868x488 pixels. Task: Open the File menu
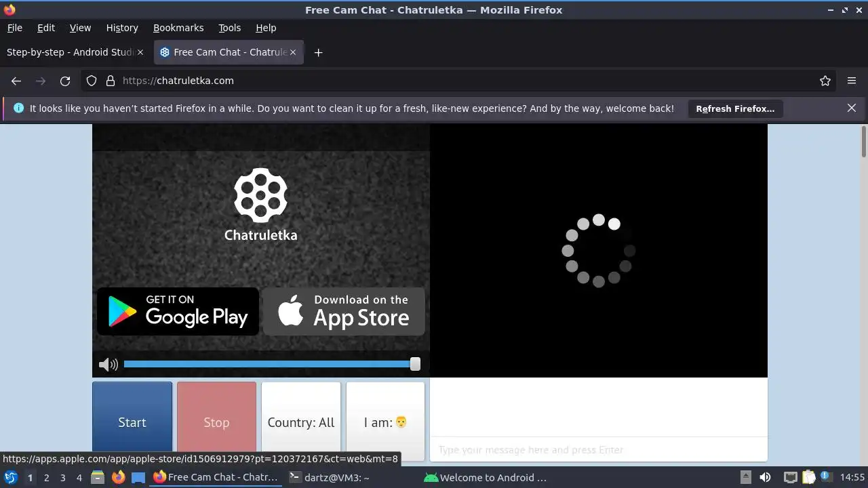[14, 28]
